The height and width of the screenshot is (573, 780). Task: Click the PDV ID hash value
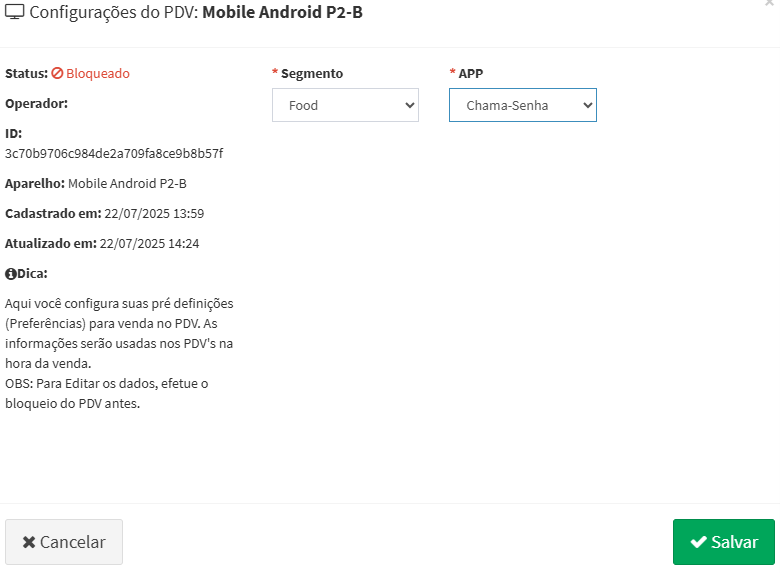click(114, 153)
